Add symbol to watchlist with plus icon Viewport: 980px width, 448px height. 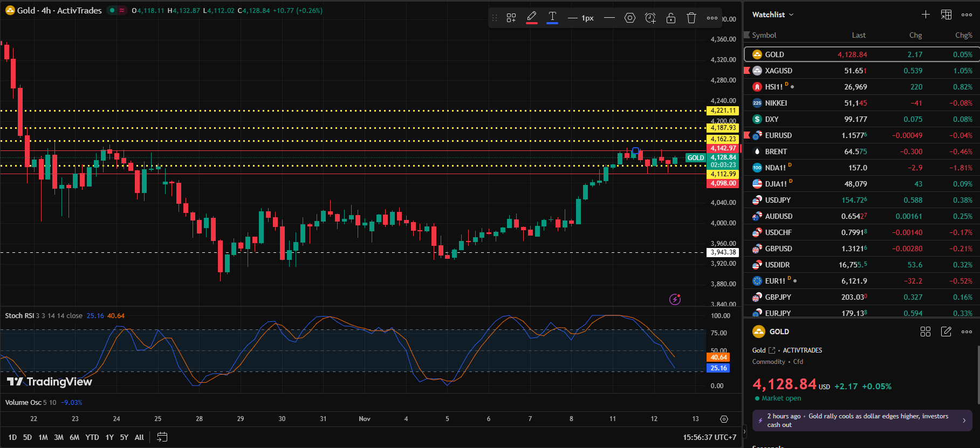(x=926, y=15)
